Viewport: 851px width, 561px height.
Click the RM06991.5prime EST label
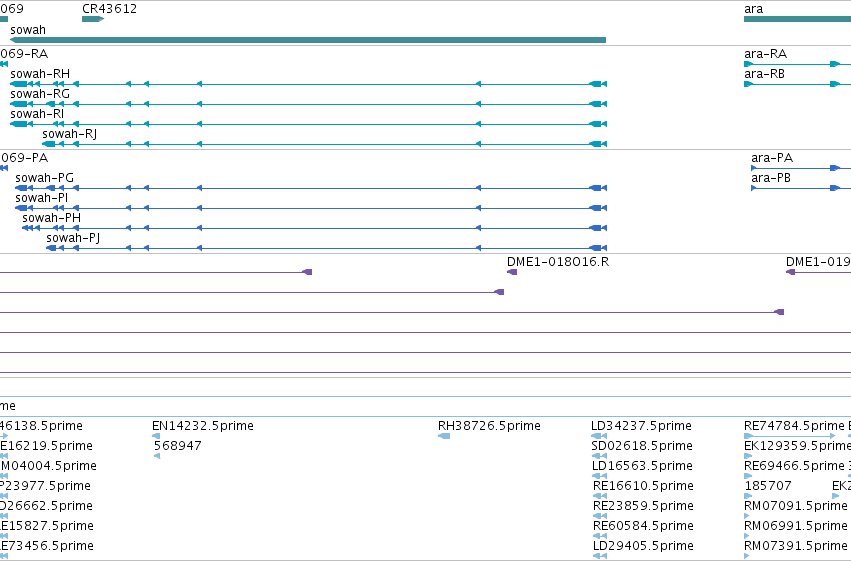[x=796, y=526]
